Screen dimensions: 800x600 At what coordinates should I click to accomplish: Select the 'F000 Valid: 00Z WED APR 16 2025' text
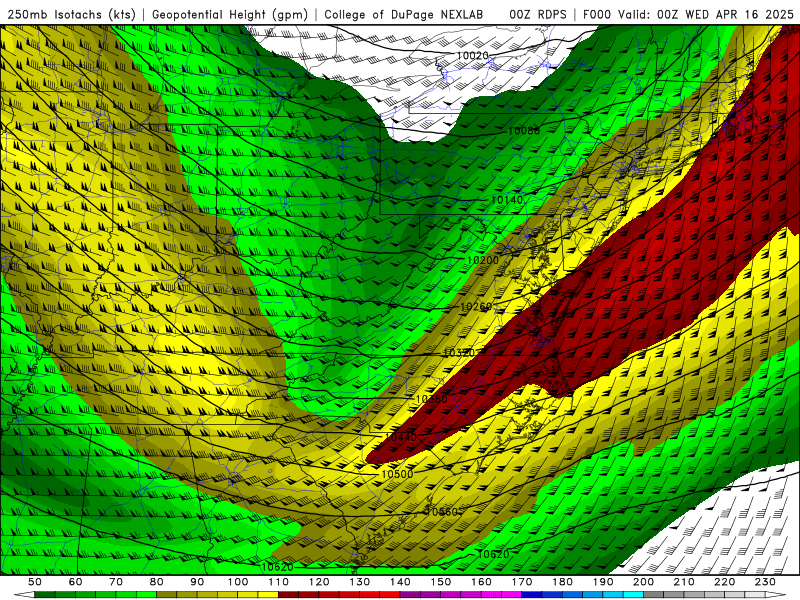click(688, 14)
